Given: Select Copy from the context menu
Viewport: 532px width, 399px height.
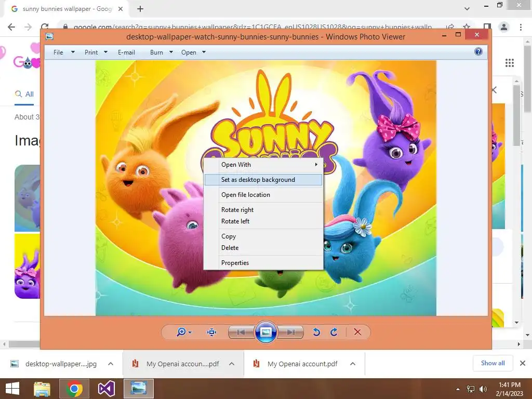Looking at the screenshot, I should [x=263, y=236].
